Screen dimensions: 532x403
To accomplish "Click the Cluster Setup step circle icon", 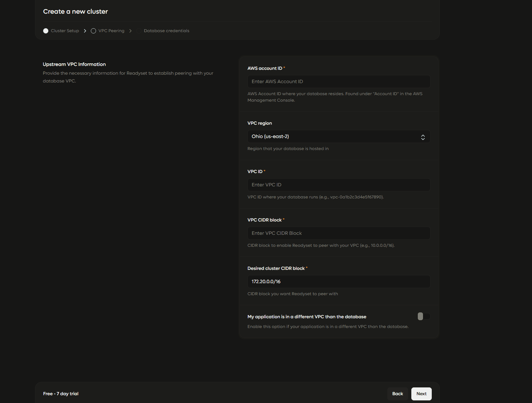I will tap(46, 31).
